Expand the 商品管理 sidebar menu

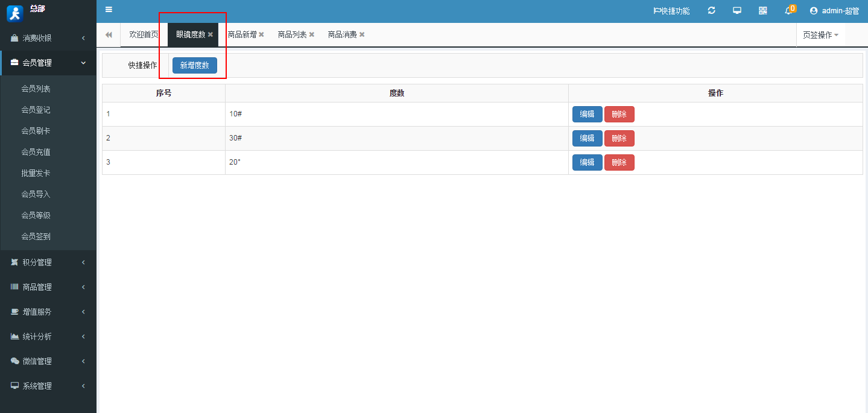[48, 287]
